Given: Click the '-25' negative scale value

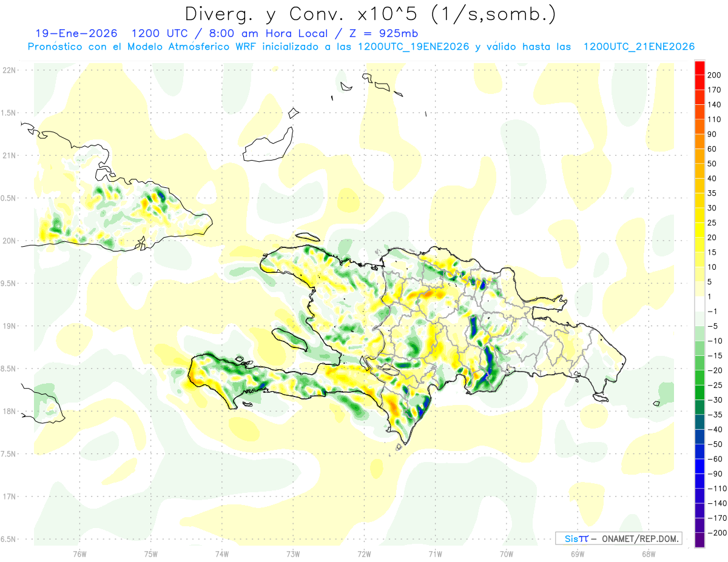Looking at the screenshot, I should tap(715, 385).
